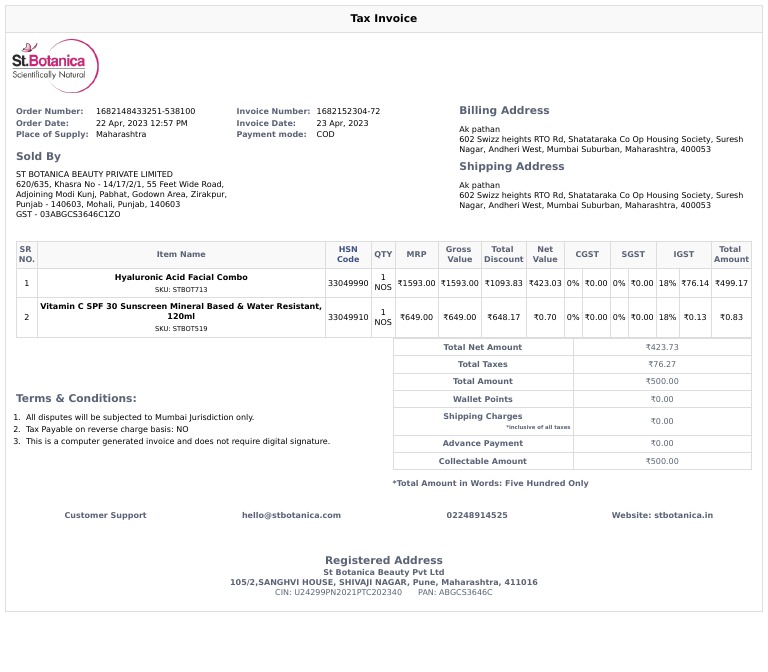Click Place of Supply value Maharashtra

pos(121,134)
